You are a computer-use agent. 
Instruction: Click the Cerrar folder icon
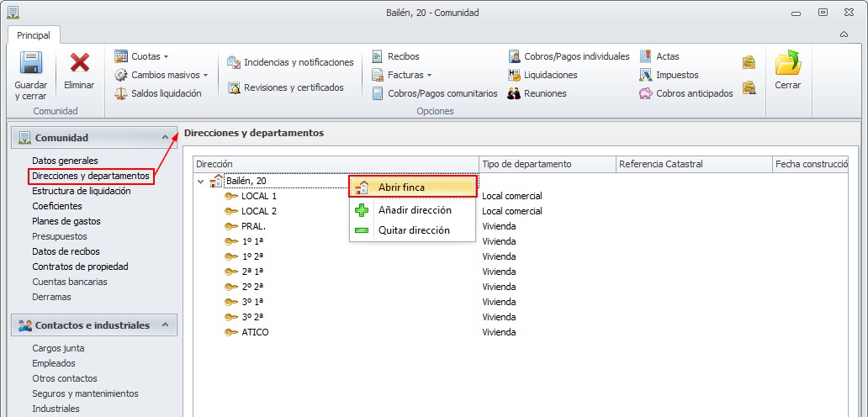(788, 64)
